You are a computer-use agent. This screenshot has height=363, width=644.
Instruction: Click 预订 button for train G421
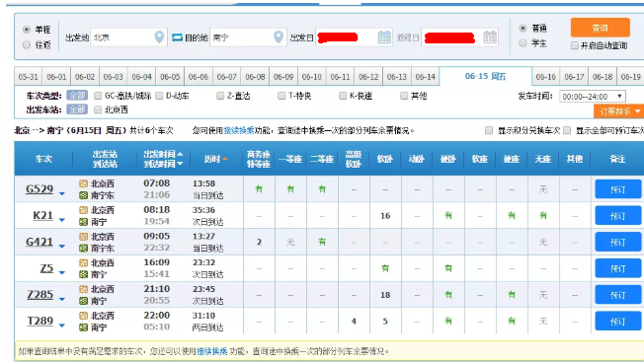[x=617, y=243]
